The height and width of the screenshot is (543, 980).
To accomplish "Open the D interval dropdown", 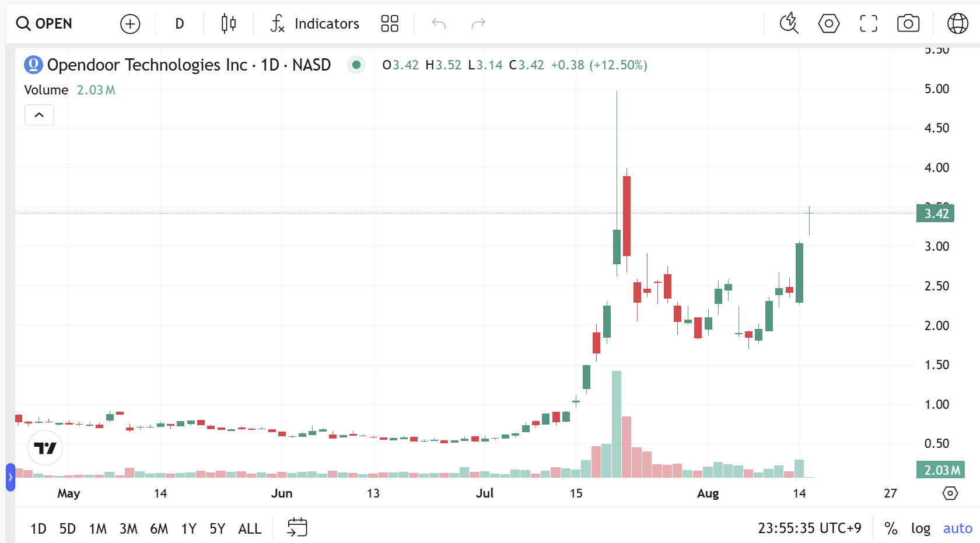I will click(180, 24).
